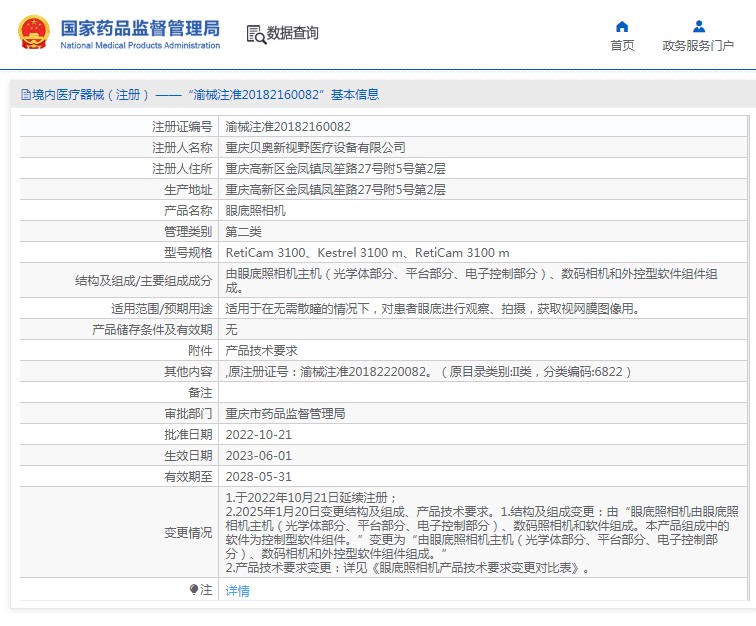This screenshot has height=626, width=756.
Task: Select 产品技术要求 attachment value
Action: tap(261, 351)
